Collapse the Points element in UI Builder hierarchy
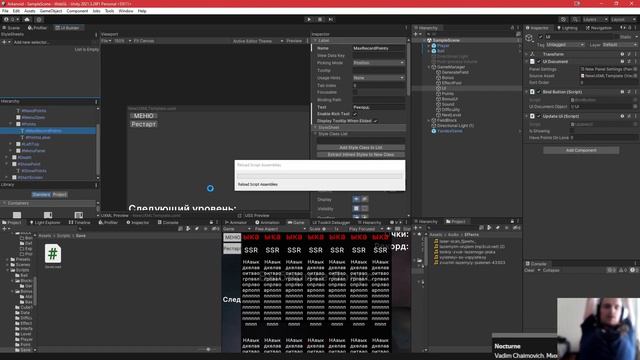 (x=11, y=124)
